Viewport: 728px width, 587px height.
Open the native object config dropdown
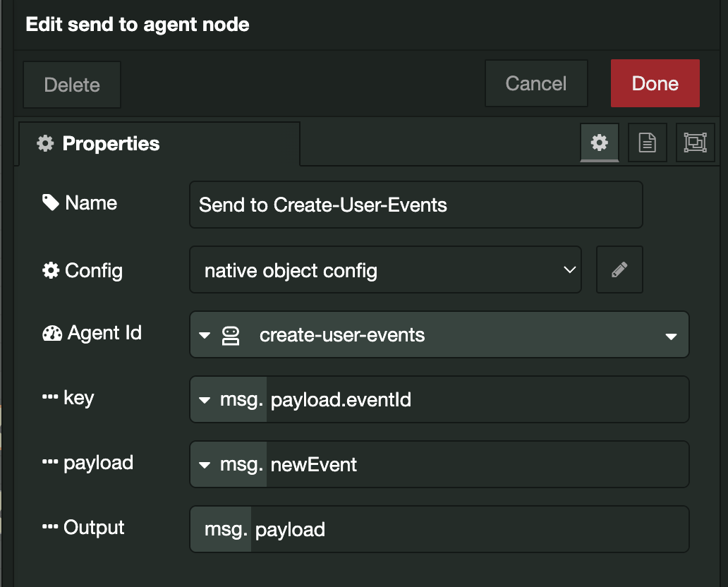click(385, 270)
